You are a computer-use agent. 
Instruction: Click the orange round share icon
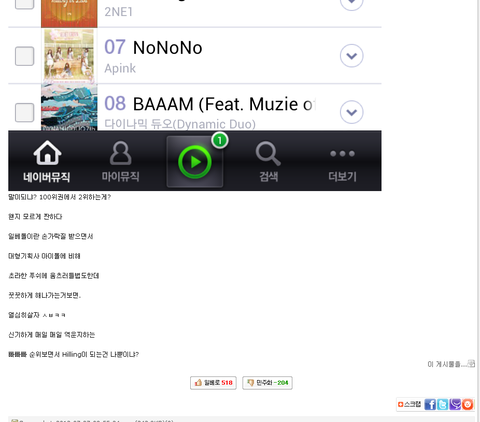[x=467, y=404]
